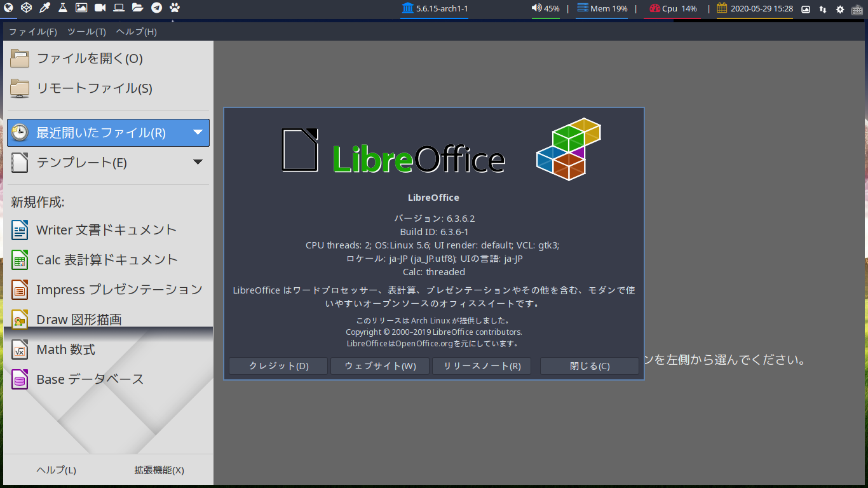The image size is (868, 488).
Task: Click the image picture icon in top-left panel
Action: pos(81,8)
